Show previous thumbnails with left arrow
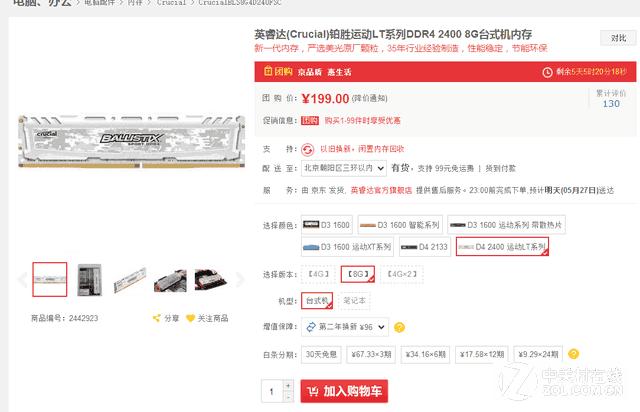The height and width of the screenshot is (412, 640). pos(22,279)
